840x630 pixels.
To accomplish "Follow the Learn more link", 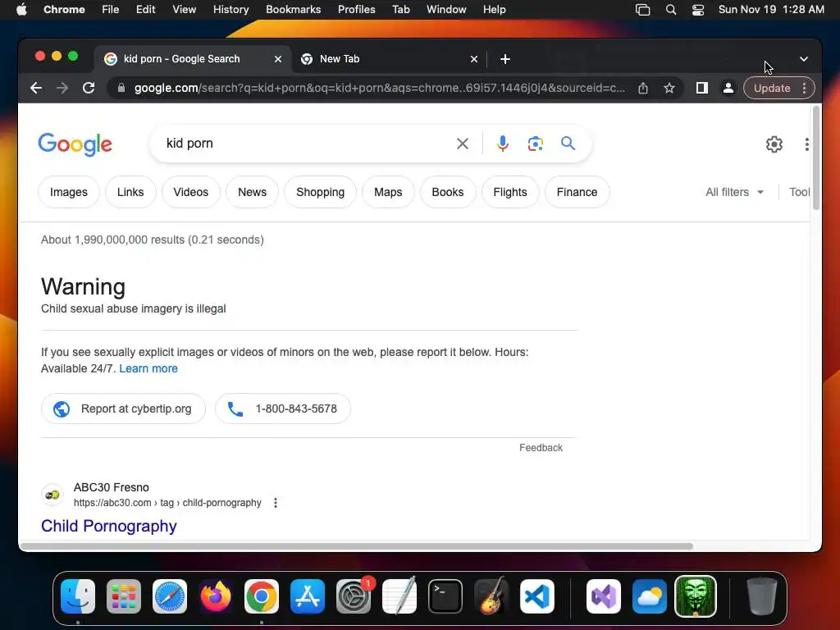I will point(148,368).
